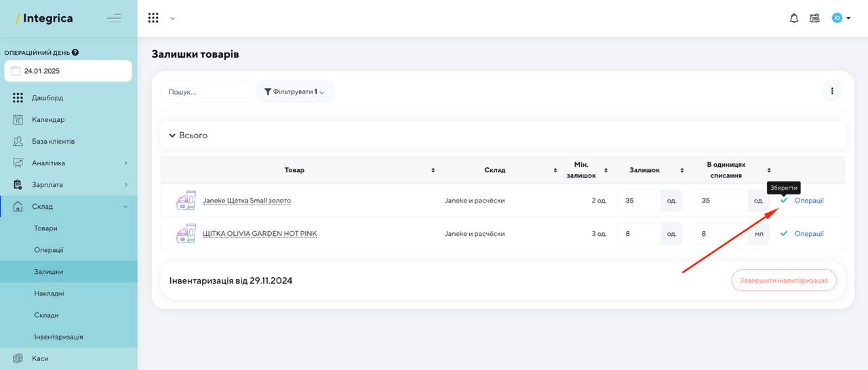Viewport: 868px width, 370px height.
Task: Collapse sidebar with hamburger menu icon
Action: coord(114,18)
